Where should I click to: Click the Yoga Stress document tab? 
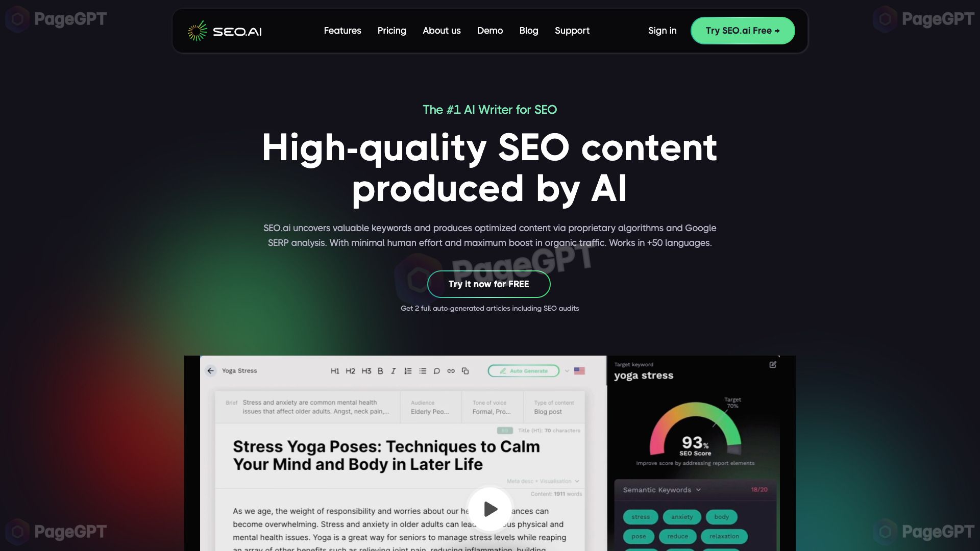pyautogui.click(x=239, y=370)
